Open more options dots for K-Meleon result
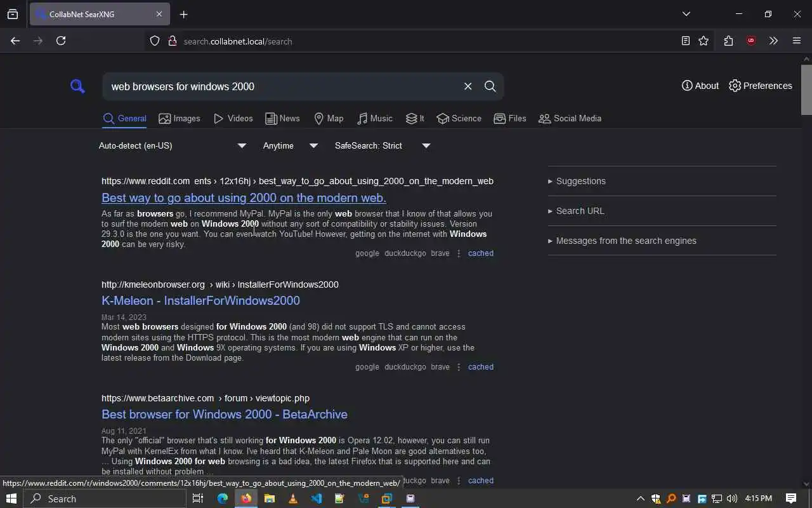Screen dimensions: 812x508 pyautogui.click(x=459, y=366)
